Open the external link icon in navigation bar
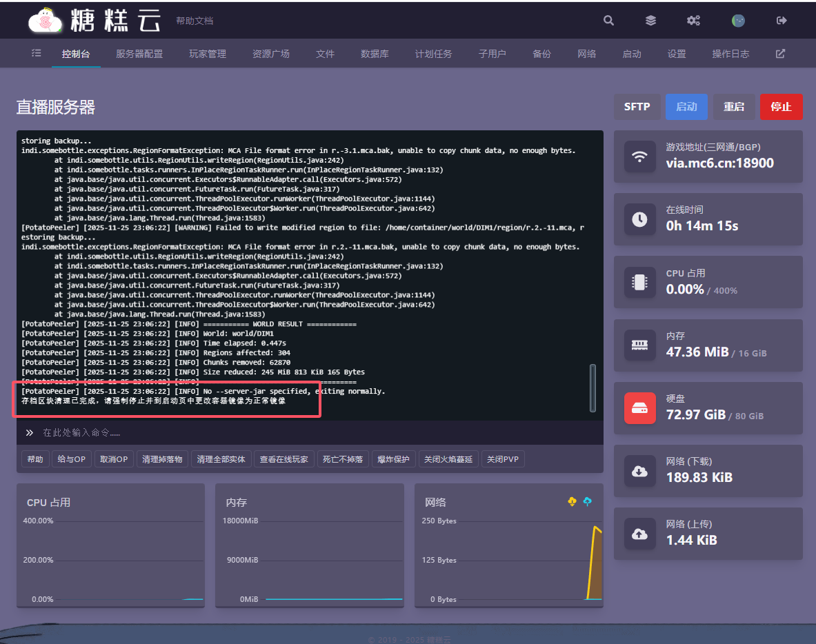 780,54
